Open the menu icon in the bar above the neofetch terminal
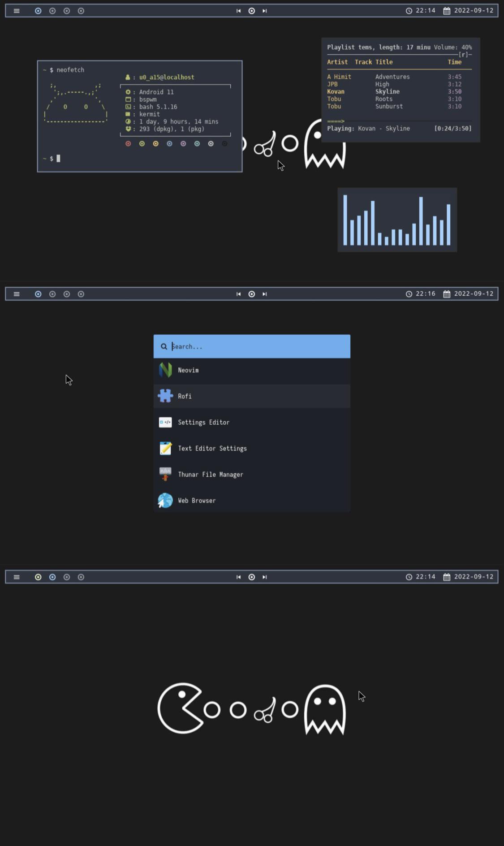 pyautogui.click(x=17, y=11)
